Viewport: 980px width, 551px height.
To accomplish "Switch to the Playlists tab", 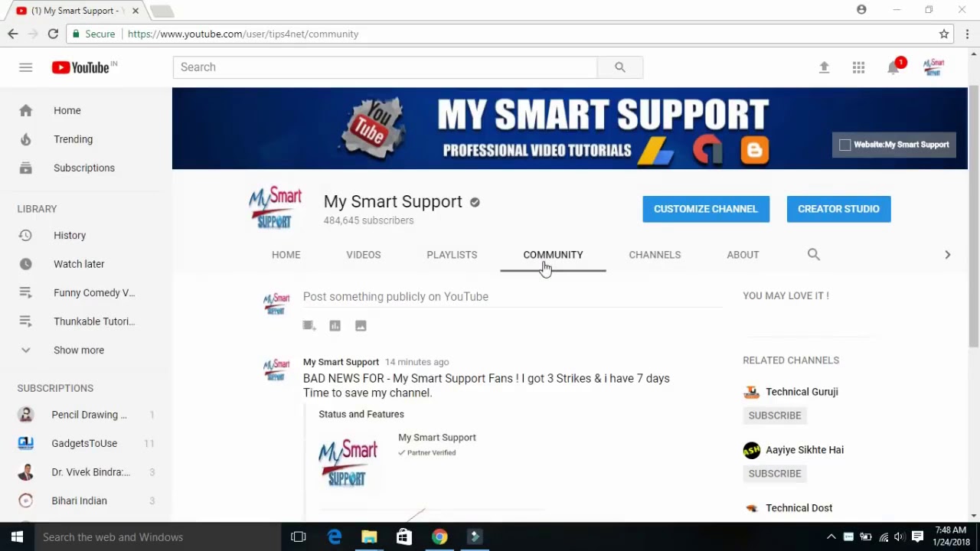I will [452, 255].
